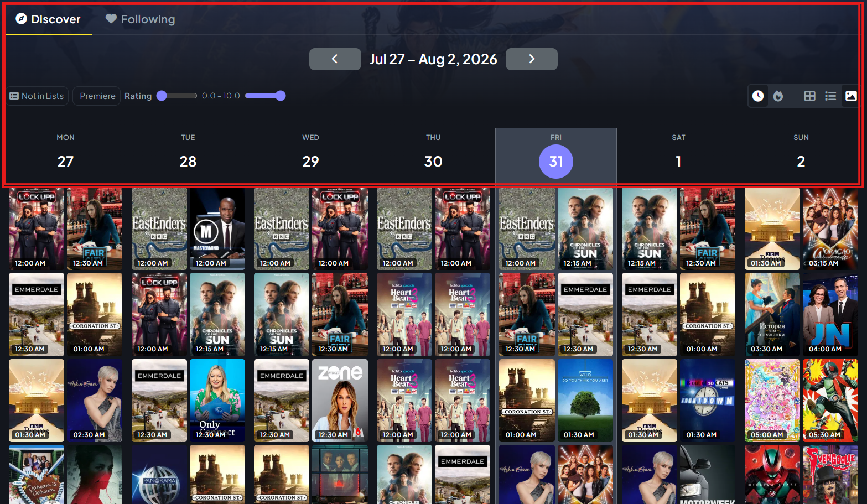Open Tuesday's EastEnders poster at 12:00 AM
Image resolution: width=867 pixels, height=504 pixels.
point(159,229)
